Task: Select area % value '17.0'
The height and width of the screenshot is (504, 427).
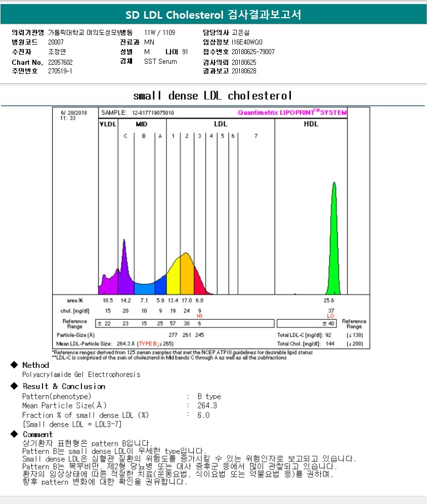Action: 187,301
